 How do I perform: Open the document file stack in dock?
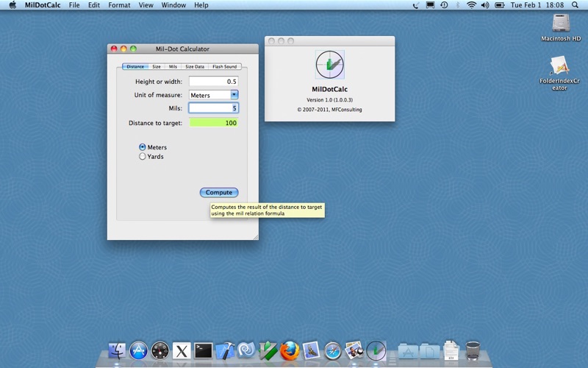(451, 350)
